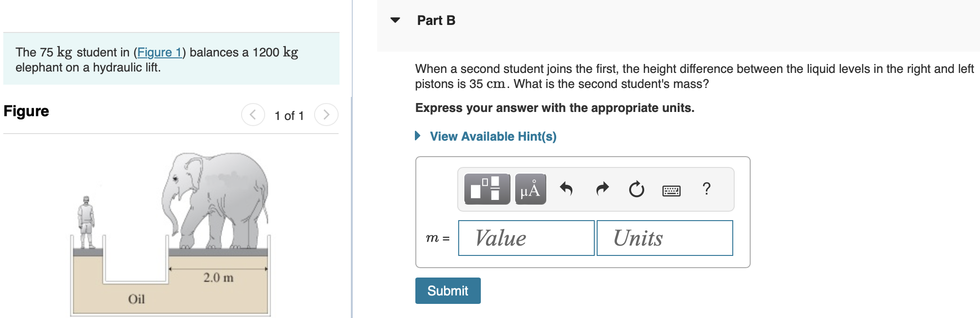This screenshot has height=318, width=980.
Task: Click the Part B heading
Action: 436,21
